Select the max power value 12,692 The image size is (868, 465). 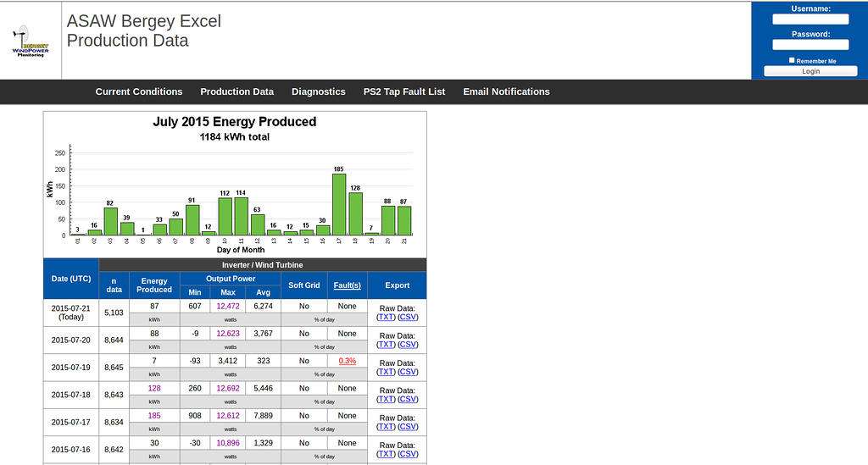coord(228,389)
